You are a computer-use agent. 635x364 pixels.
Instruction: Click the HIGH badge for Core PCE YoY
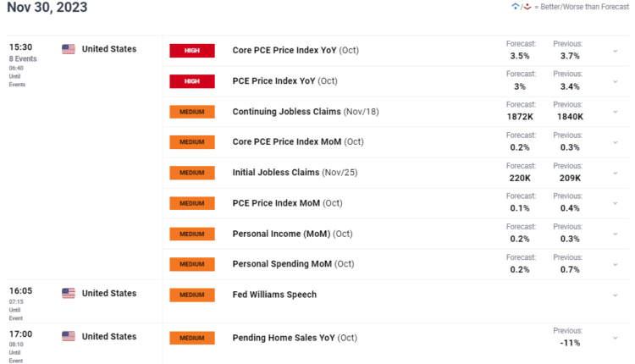[192, 50]
